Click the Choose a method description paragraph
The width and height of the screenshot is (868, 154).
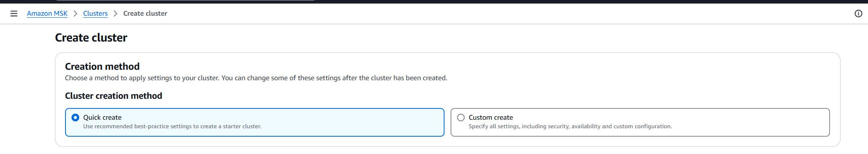point(256,78)
